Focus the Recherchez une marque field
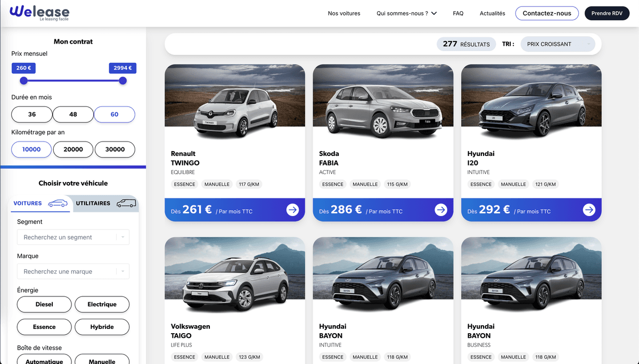The height and width of the screenshot is (364, 639). click(73, 271)
